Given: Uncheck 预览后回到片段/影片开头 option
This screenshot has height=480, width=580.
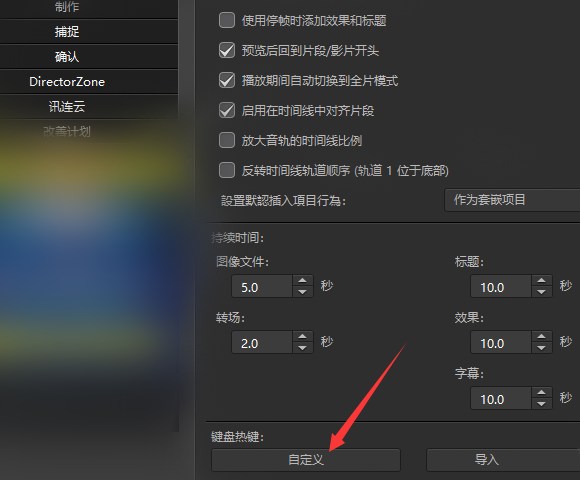Looking at the screenshot, I should [227, 50].
